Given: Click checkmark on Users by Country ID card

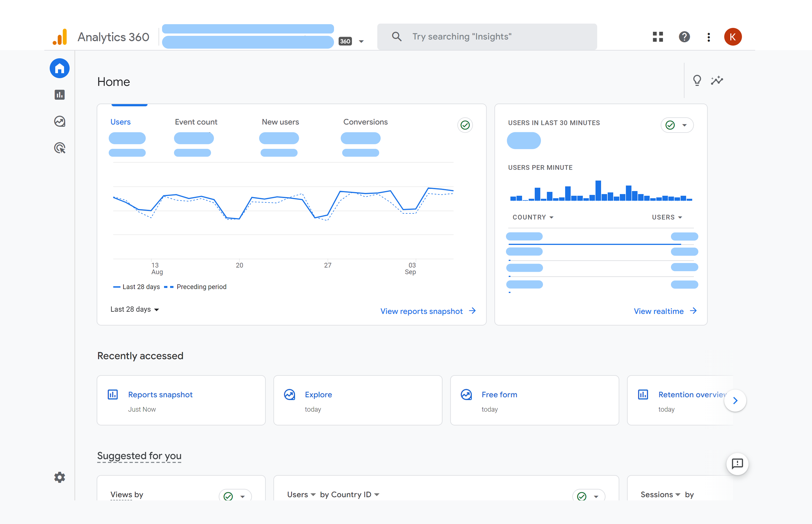Looking at the screenshot, I should (x=582, y=496).
